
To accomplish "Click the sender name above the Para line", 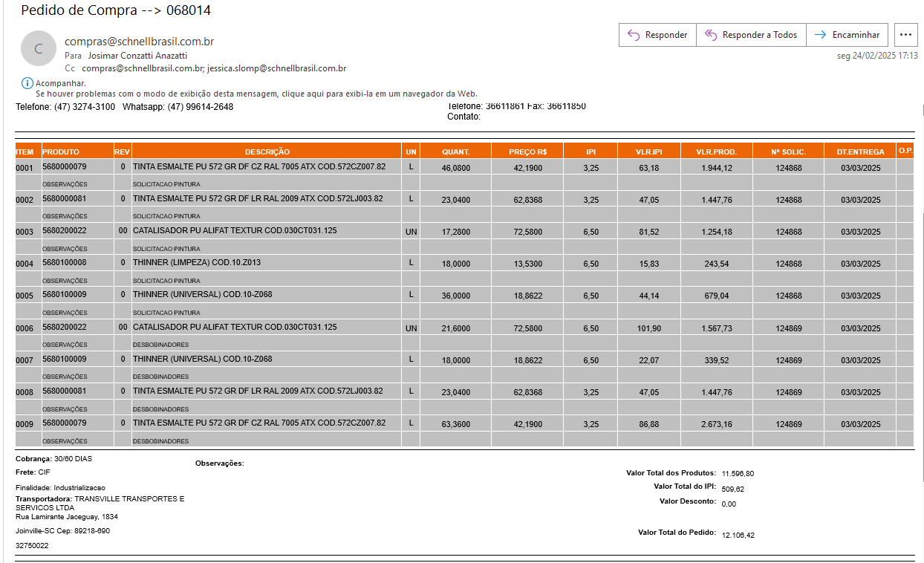I will tap(139, 42).
